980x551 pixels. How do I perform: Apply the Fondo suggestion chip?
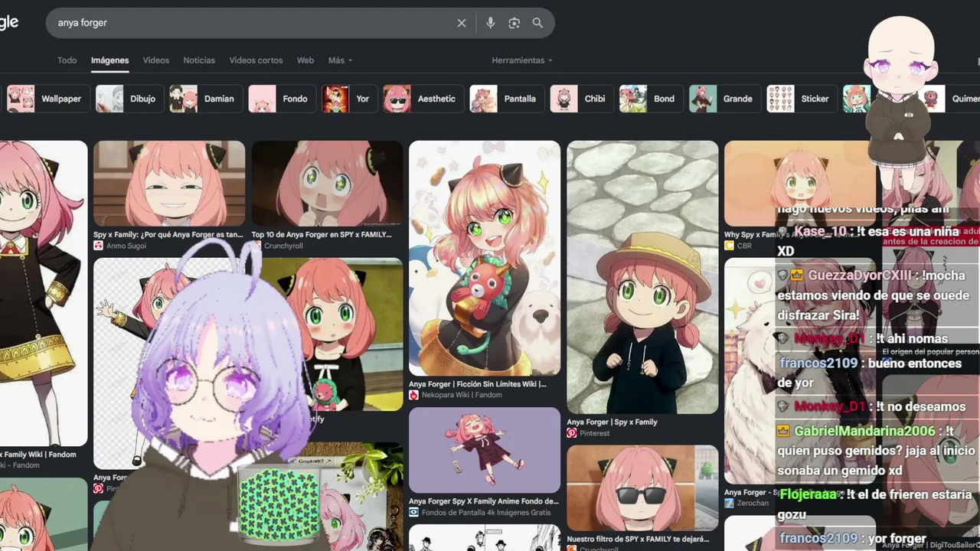click(x=282, y=99)
